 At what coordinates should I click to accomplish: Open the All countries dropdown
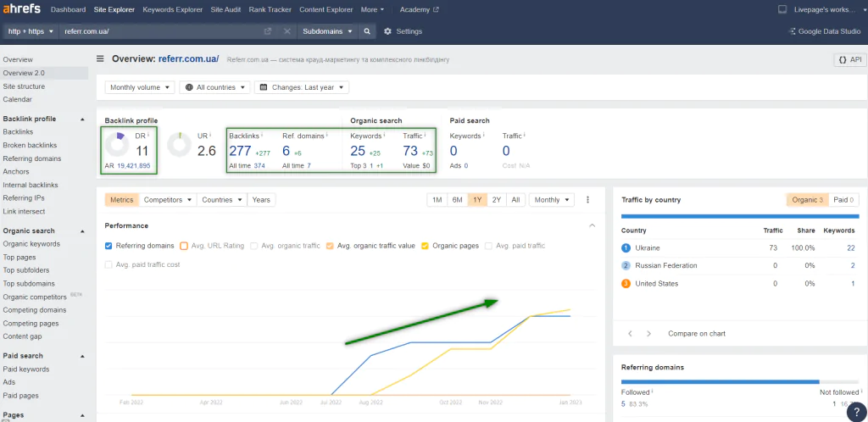[214, 87]
